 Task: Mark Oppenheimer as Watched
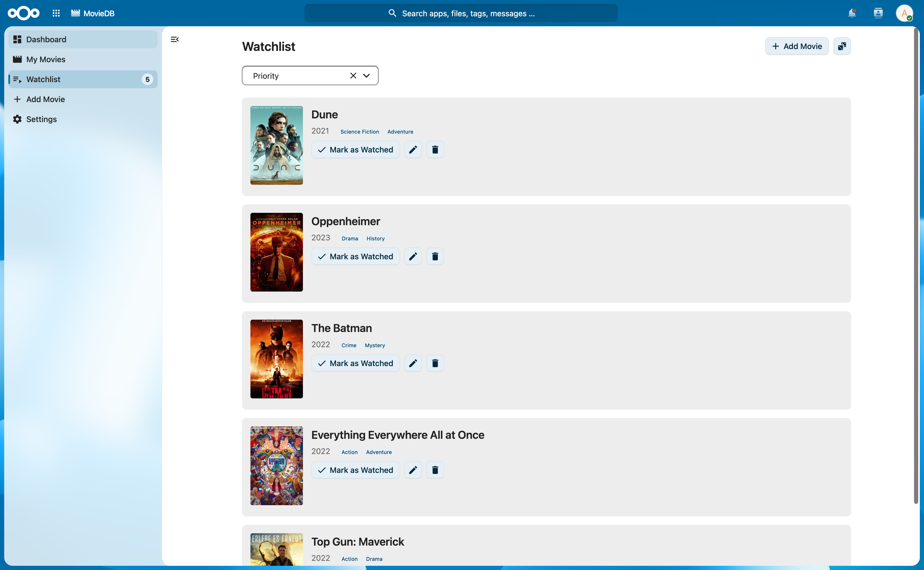(x=355, y=256)
